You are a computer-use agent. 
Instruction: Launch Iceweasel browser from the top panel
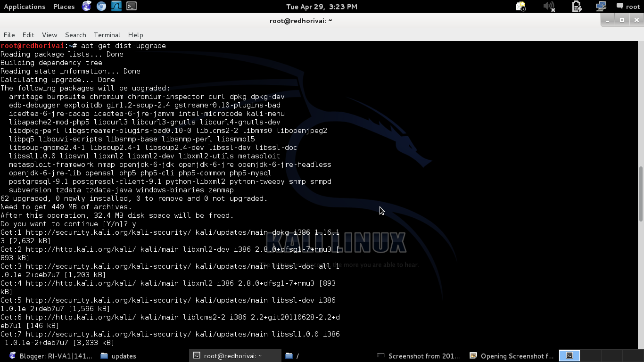(x=87, y=6)
